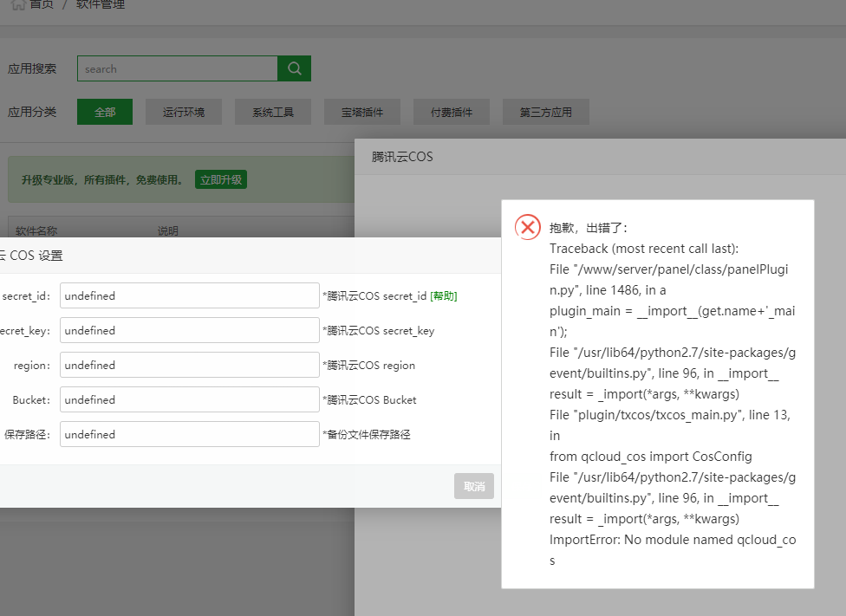The width and height of the screenshot is (846, 616).
Task: Click the '*腾讯云COS region' hint text
Action: [x=369, y=365]
